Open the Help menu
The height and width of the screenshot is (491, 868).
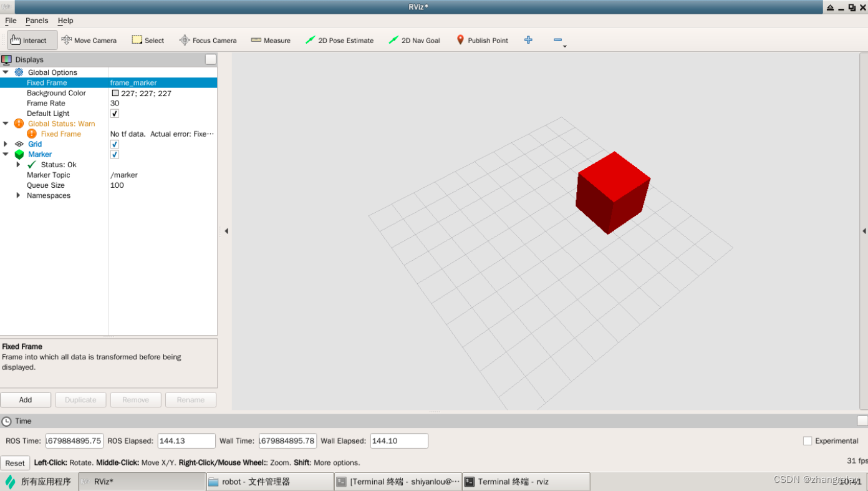tap(65, 21)
